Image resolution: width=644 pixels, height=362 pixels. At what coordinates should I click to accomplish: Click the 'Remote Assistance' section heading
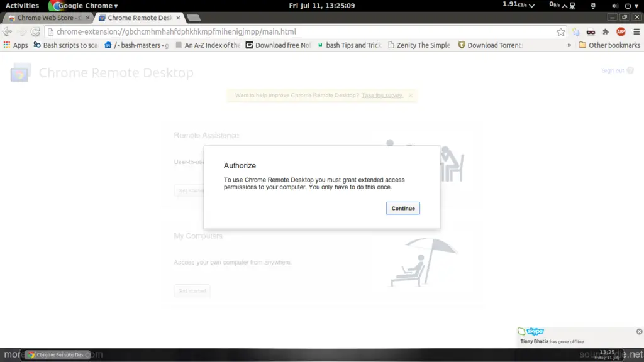pos(206,136)
